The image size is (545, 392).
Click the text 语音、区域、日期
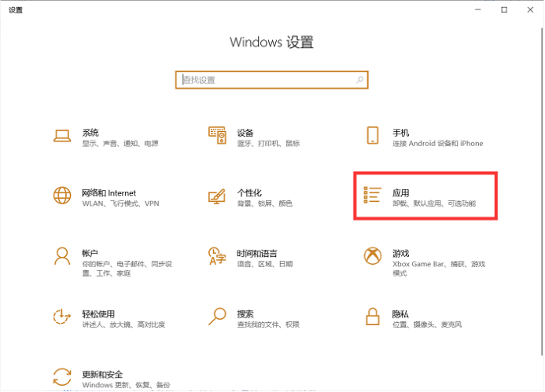pyautogui.click(x=265, y=264)
